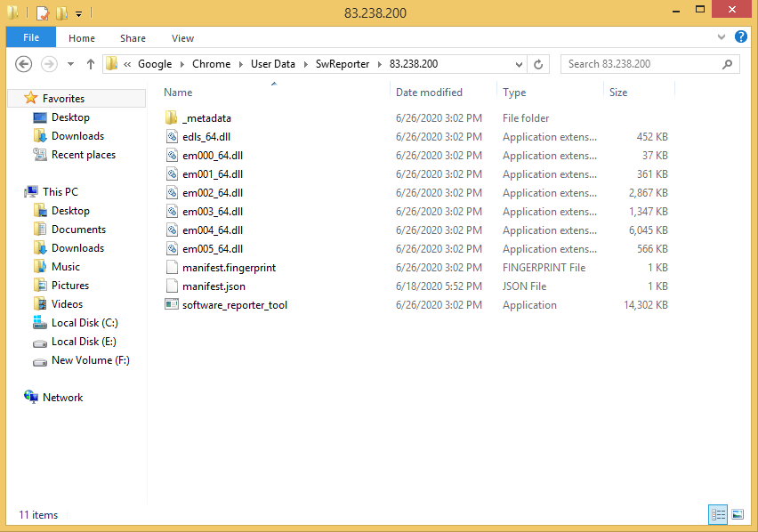Switch to details view in the status bar
This screenshot has height=532, width=758.
(x=717, y=514)
